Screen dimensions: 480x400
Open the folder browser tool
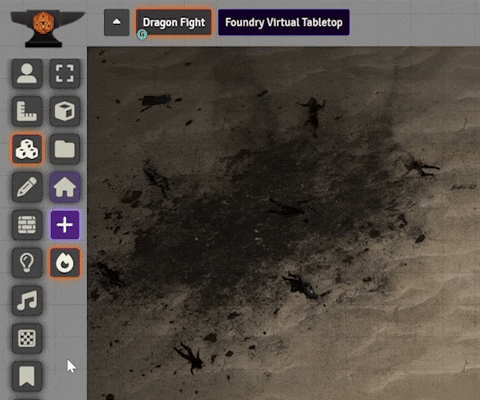pyautogui.click(x=65, y=149)
